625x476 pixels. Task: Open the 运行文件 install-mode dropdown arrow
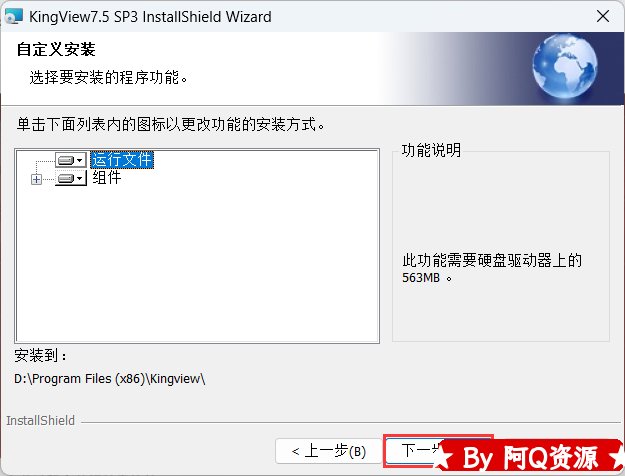click(x=80, y=160)
